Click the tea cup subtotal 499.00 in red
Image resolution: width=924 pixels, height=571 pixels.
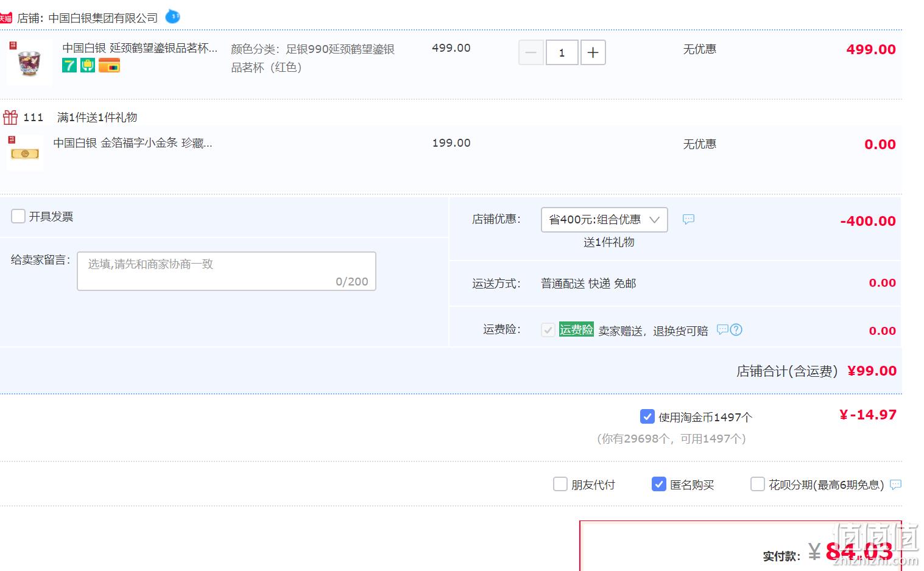(x=871, y=49)
